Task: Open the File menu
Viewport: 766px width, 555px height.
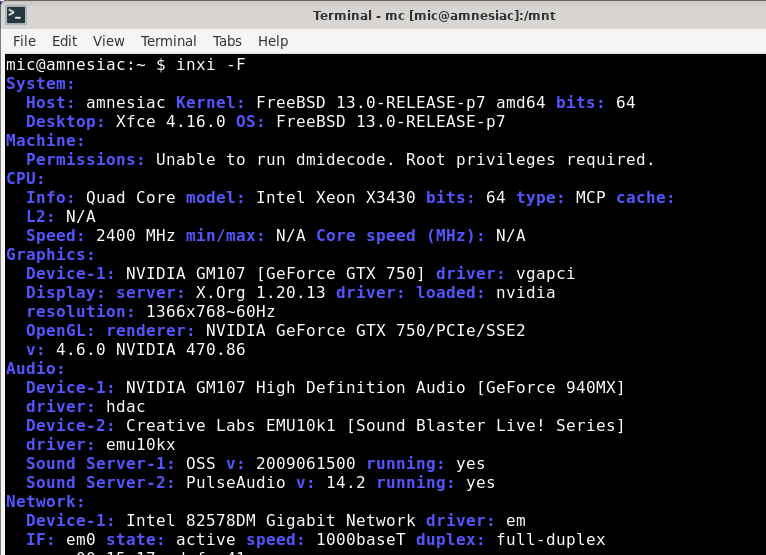Action: click(x=24, y=41)
